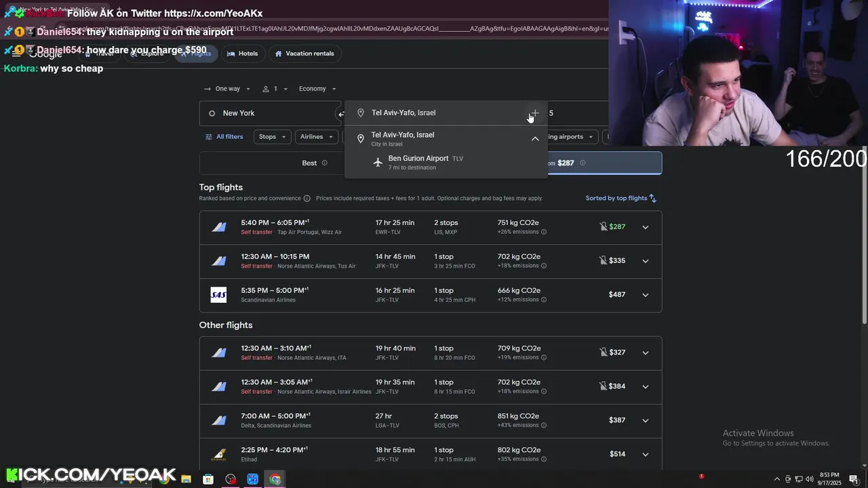Collapse the Tel Aviv-Yafo suggestion group
Screen dimensions: 868x488
[x=535, y=138]
